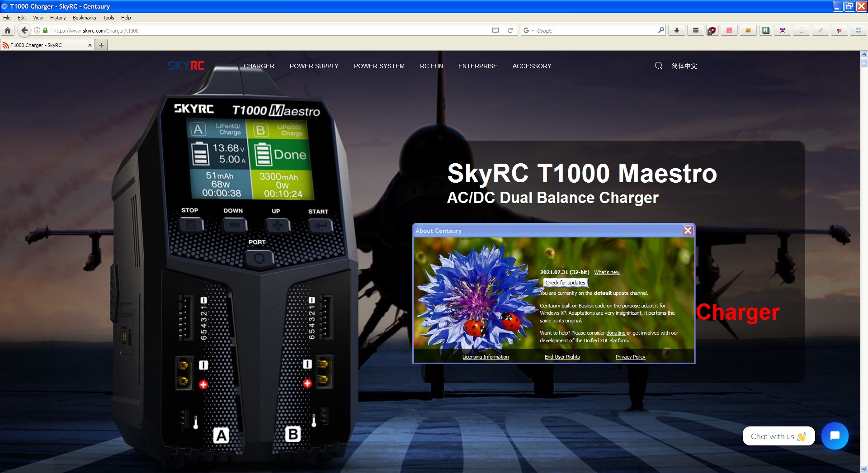
Task: Click the Chat with us bubble
Action: click(778, 436)
